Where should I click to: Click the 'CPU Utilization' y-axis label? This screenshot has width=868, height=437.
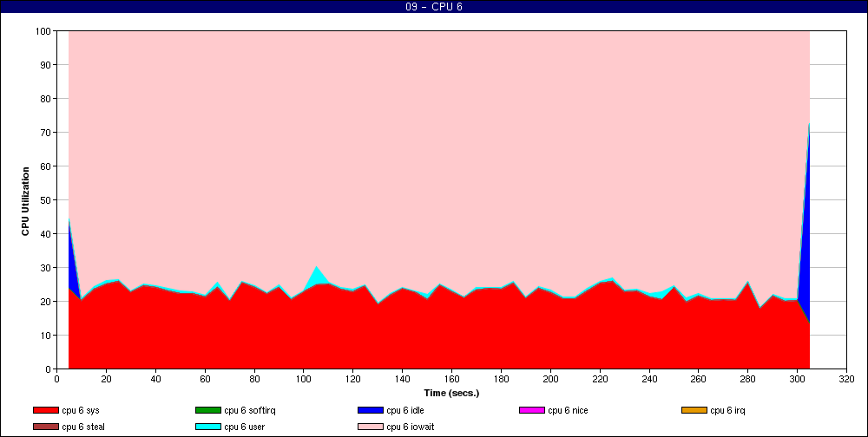pyautogui.click(x=25, y=201)
